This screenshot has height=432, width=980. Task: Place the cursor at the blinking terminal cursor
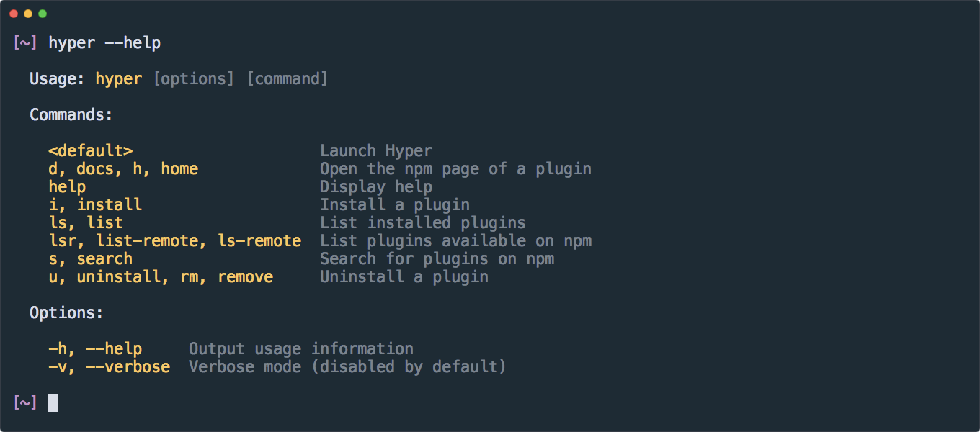tap(51, 402)
